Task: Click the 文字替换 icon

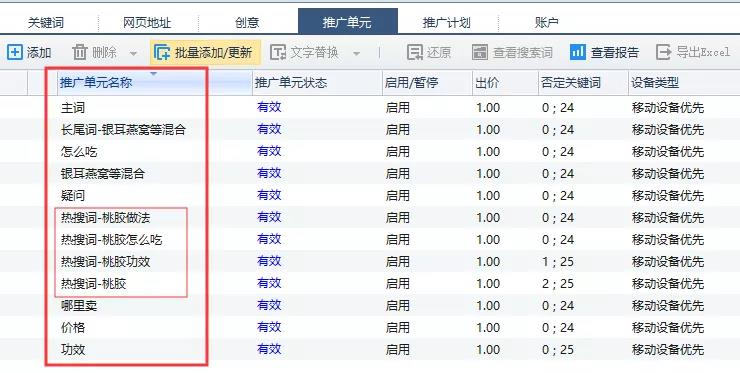Action: (x=278, y=52)
